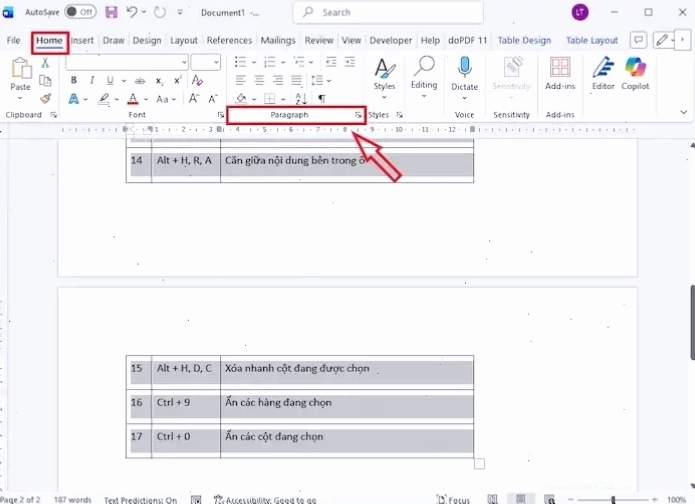Center the paragraph text
Image resolution: width=695 pixels, height=504 pixels.
click(x=259, y=80)
